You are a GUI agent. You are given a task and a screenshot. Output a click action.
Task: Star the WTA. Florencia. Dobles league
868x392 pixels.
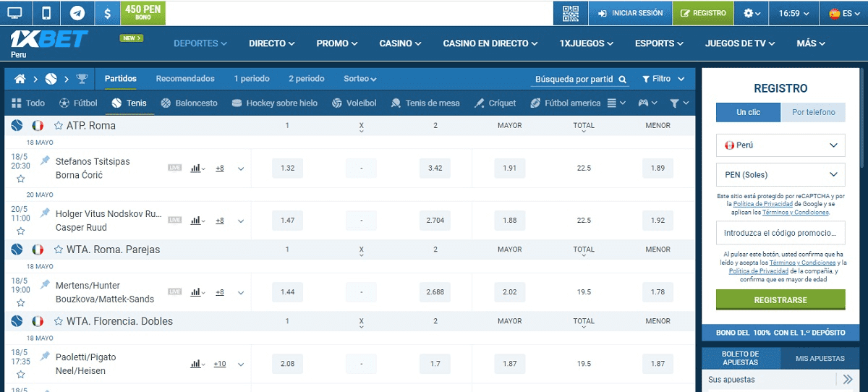[59, 321]
